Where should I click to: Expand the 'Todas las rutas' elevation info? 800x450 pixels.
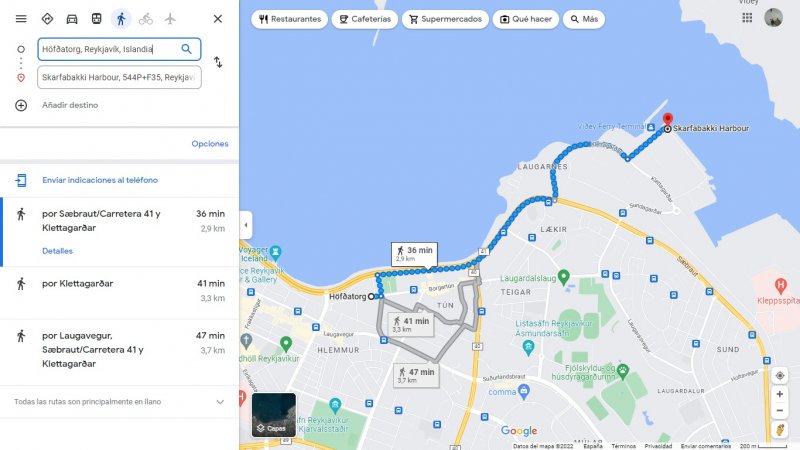[220, 402]
